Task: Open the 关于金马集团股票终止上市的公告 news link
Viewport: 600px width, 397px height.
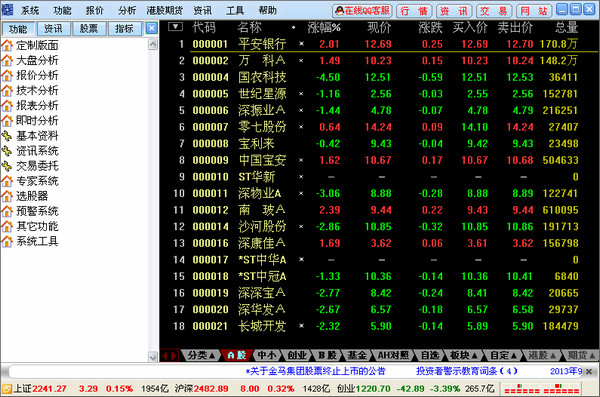Action: tap(316, 371)
